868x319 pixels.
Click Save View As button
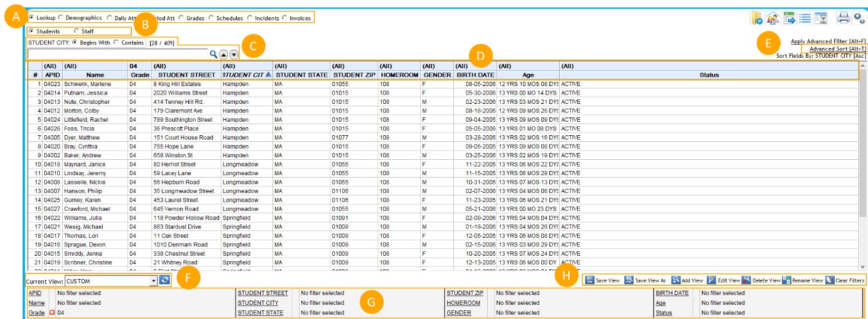pos(646,280)
